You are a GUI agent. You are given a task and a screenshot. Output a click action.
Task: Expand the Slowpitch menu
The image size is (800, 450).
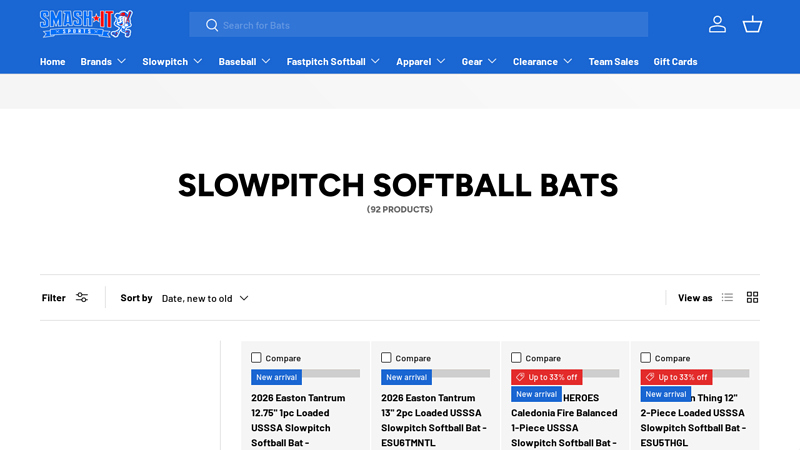coord(172,61)
